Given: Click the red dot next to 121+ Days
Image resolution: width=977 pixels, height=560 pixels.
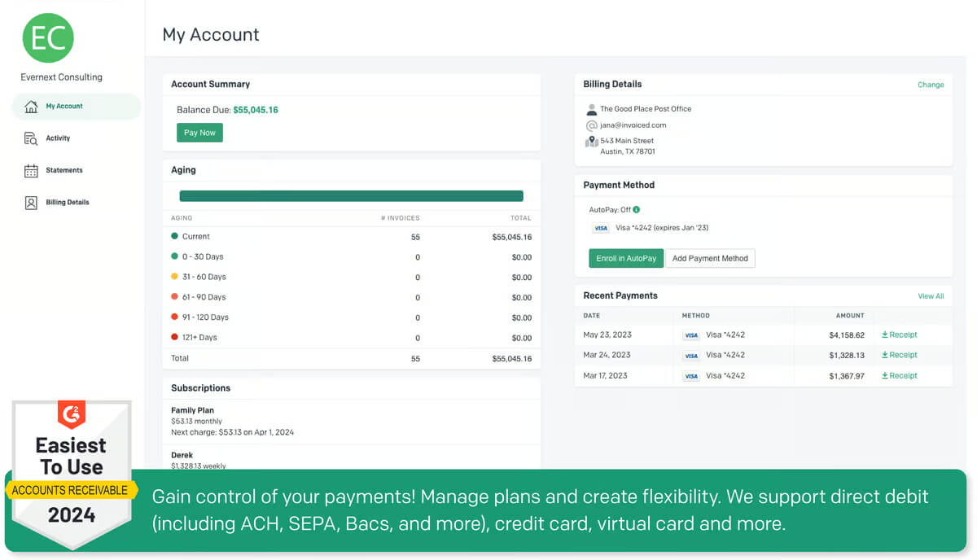Looking at the screenshot, I should click(174, 337).
